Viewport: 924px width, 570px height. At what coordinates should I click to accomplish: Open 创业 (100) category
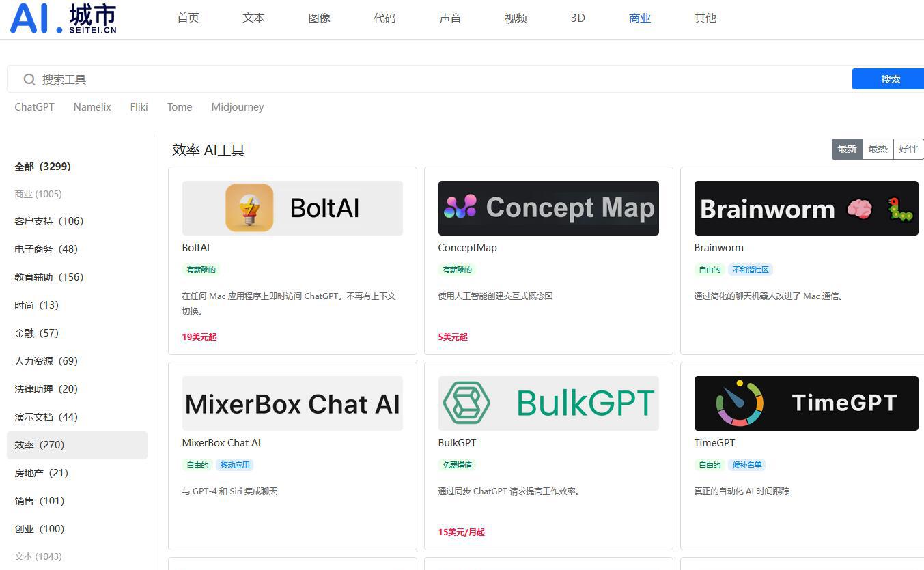[39, 529]
